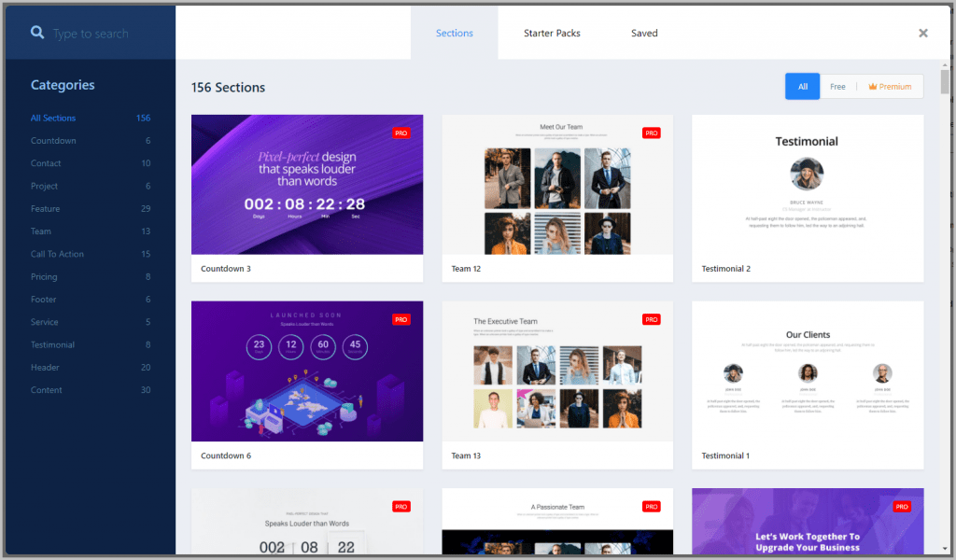The height and width of the screenshot is (560, 956).
Task: Click the Team 12 title text
Action: tap(466, 269)
